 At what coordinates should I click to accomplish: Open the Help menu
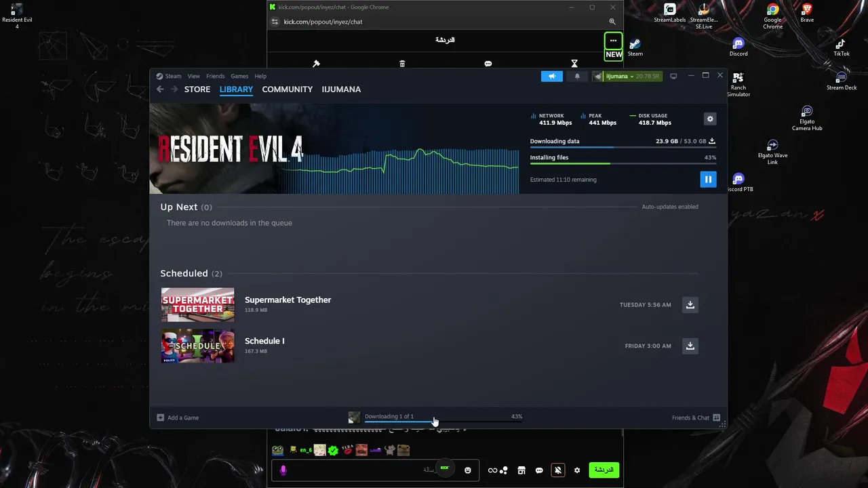(260, 76)
